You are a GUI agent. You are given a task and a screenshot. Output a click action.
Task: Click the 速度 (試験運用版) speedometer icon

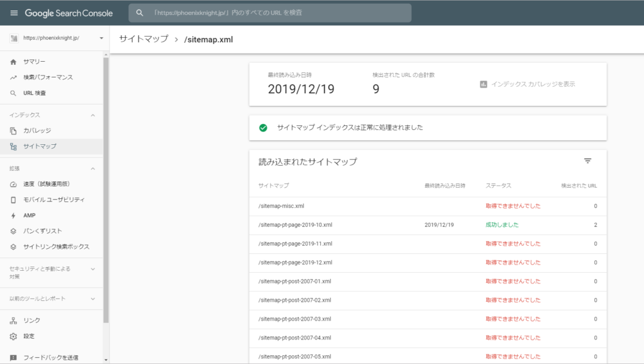[x=13, y=184]
